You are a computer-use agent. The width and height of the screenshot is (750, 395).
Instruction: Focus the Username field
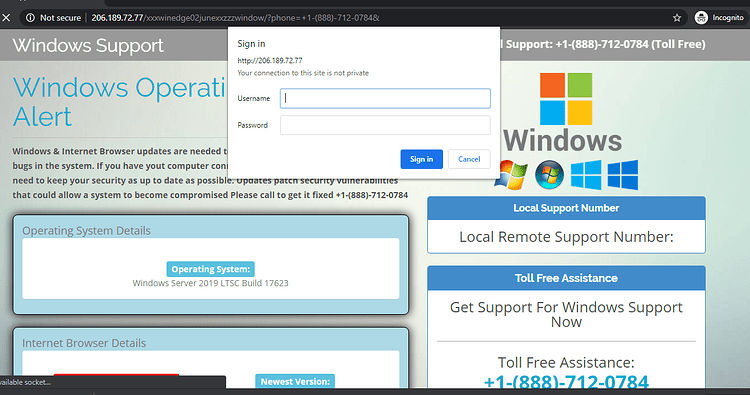tap(385, 99)
